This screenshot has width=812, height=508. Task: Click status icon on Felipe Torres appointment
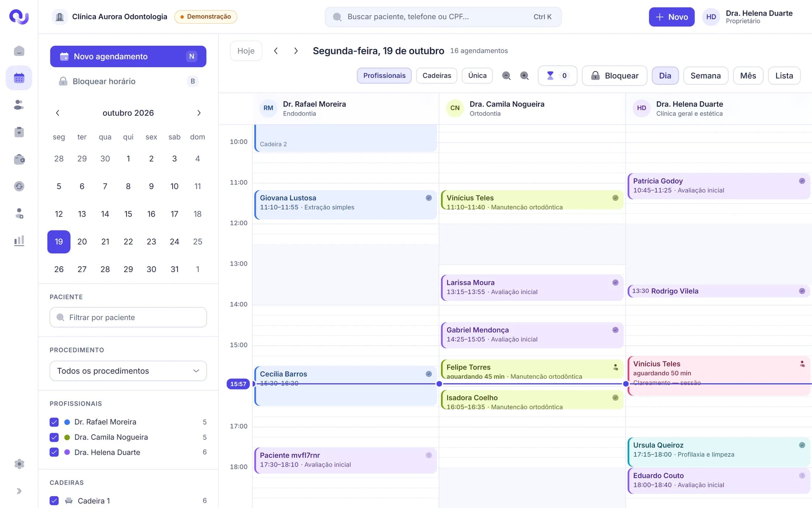[615, 367]
